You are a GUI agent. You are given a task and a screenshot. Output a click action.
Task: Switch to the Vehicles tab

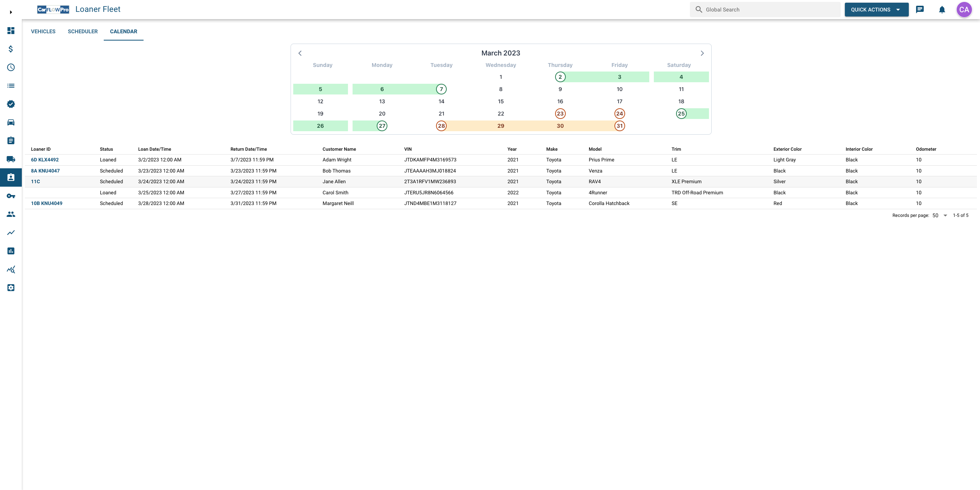[x=43, y=31]
